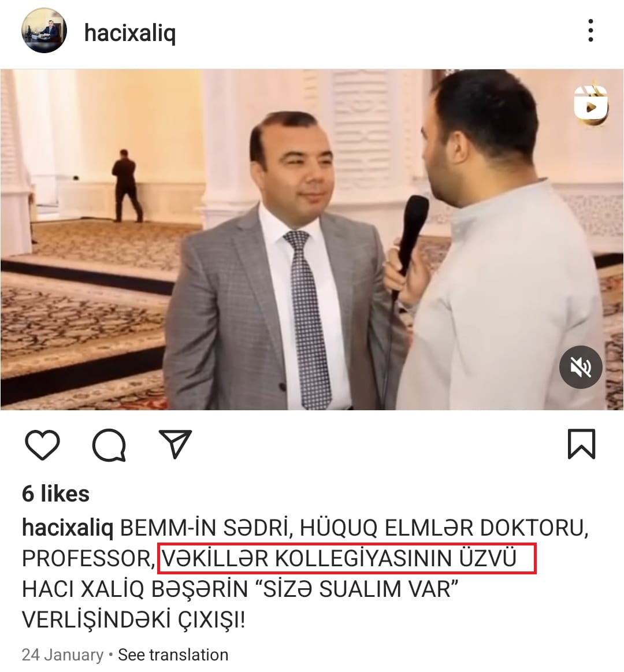Click the caption text HÜQUQ ELMLƏR DOKTORU

(441, 528)
